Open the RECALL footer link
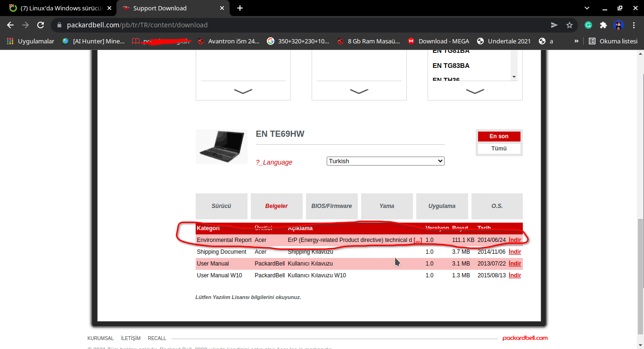644x349 pixels. (x=157, y=338)
